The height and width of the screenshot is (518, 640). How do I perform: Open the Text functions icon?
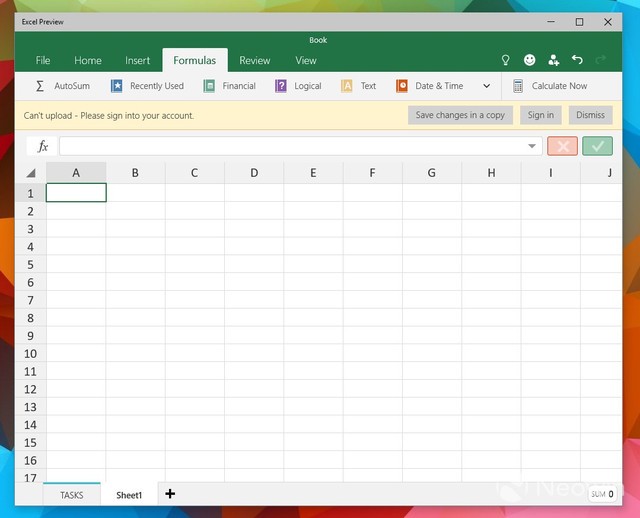point(347,86)
